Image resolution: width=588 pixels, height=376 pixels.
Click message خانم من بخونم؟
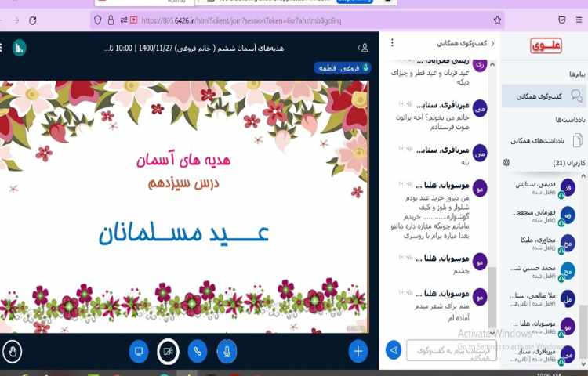click(432, 122)
